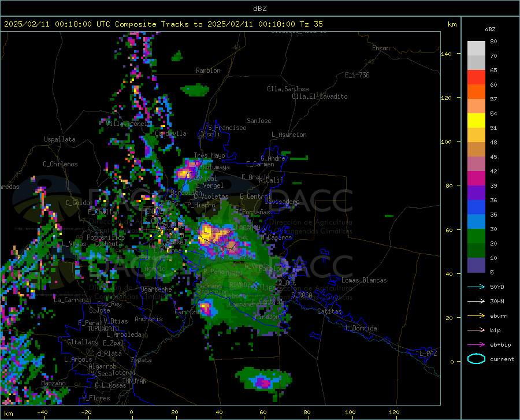Click the Potrerillos map label
The image size is (520, 420).
pos(106,237)
